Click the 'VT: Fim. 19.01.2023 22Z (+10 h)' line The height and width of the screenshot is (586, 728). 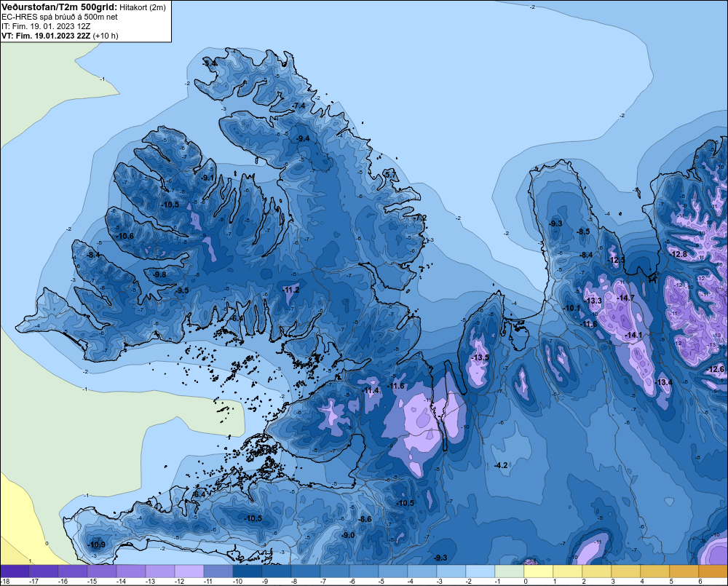(60, 36)
